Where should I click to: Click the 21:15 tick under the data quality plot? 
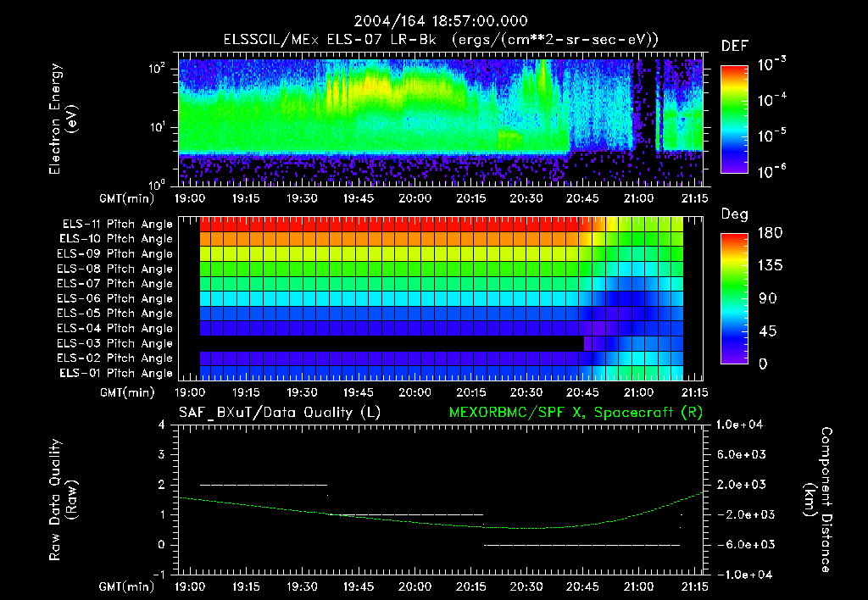click(694, 586)
